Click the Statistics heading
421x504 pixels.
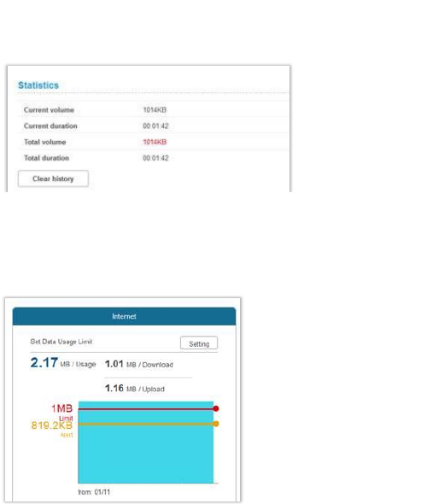pos(38,85)
